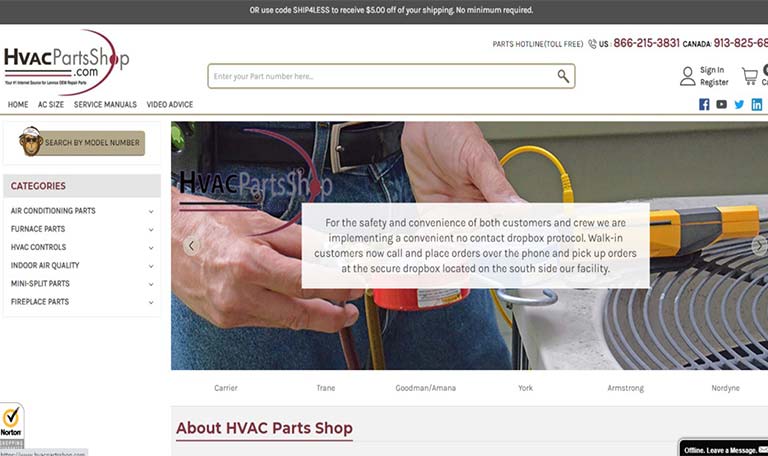Show previous slide with left arrow
The width and height of the screenshot is (768, 456).
point(192,245)
